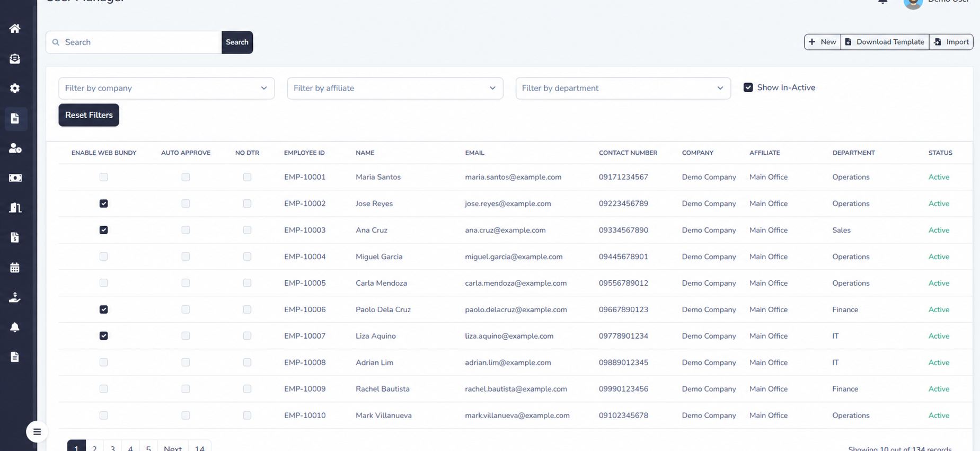
Task: Open the door exit sidebar icon
Action: (x=15, y=208)
